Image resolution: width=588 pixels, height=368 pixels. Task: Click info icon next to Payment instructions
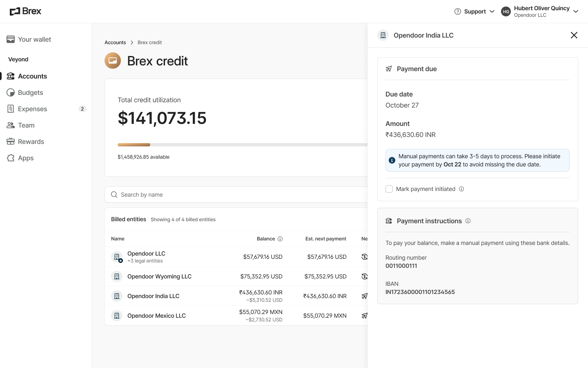coord(468,221)
